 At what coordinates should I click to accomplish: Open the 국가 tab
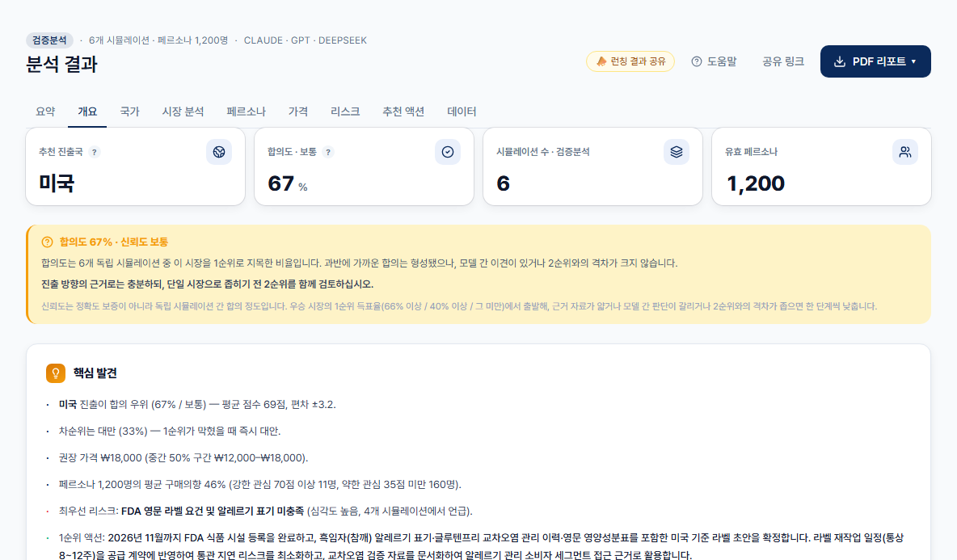coord(129,112)
